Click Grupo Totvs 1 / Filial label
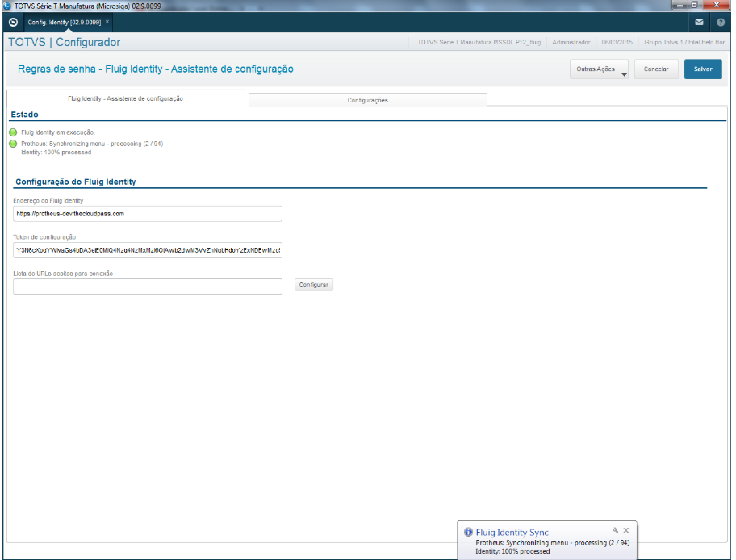The image size is (736, 560). coord(684,42)
